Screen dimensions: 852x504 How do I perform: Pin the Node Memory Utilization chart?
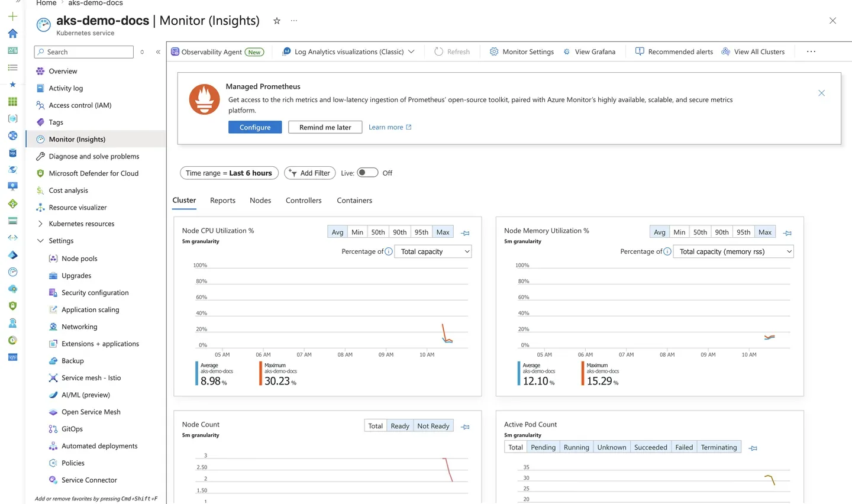[x=788, y=233]
